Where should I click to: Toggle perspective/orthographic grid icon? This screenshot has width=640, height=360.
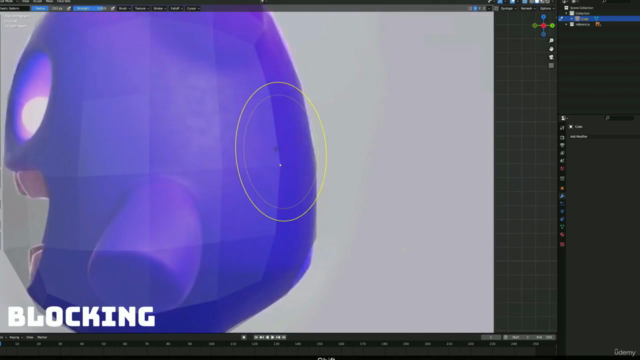551,65
